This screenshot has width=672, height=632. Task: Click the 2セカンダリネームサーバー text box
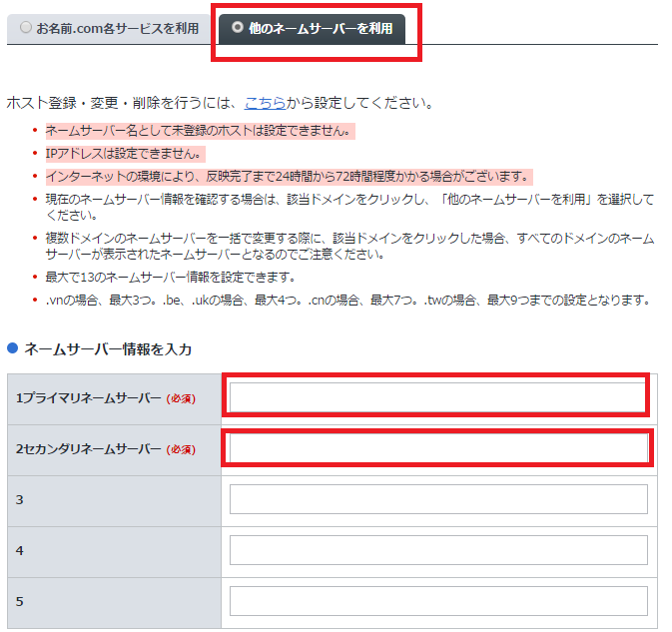tap(437, 448)
